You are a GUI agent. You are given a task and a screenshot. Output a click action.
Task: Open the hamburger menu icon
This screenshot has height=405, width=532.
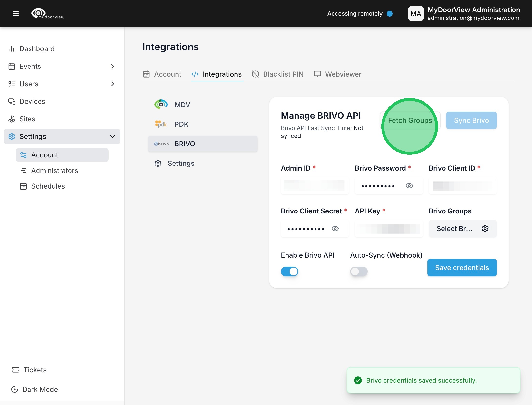tap(16, 14)
